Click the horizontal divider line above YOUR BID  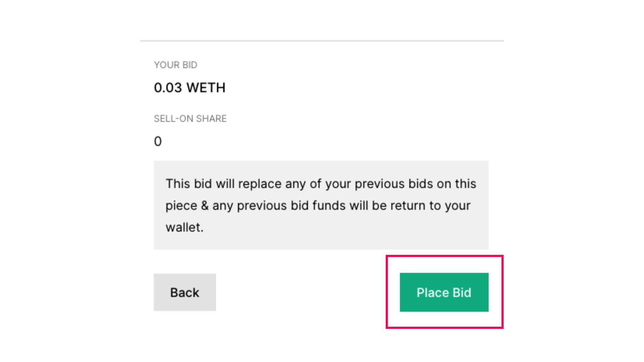click(322, 41)
